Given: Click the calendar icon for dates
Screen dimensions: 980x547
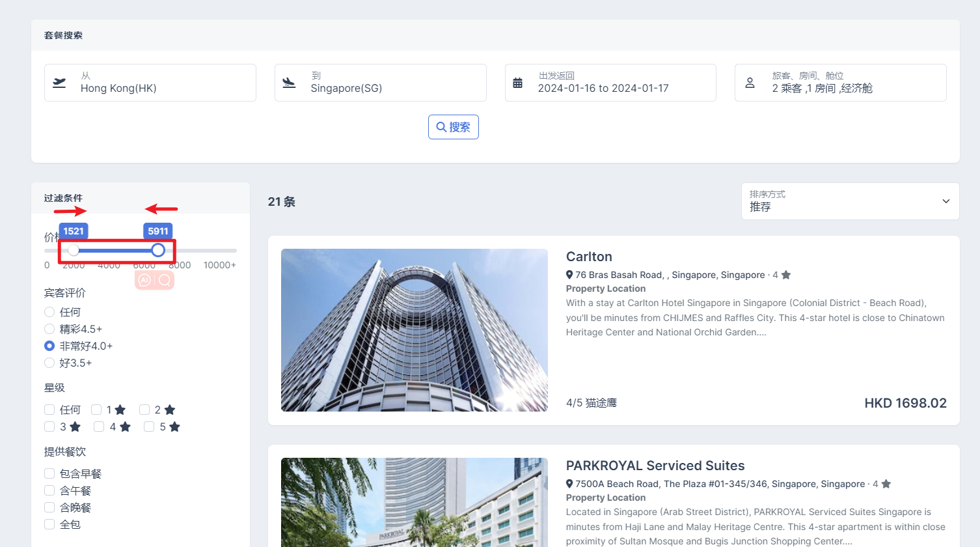Looking at the screenshot, I should [517, 83].
